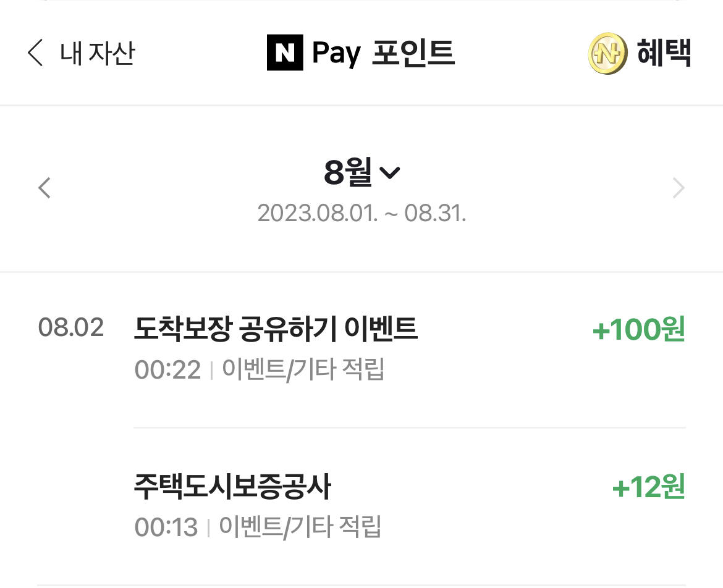723x588 pixels.
Task: Open month selector labeled 8월
Action: [x=362, y=172]
